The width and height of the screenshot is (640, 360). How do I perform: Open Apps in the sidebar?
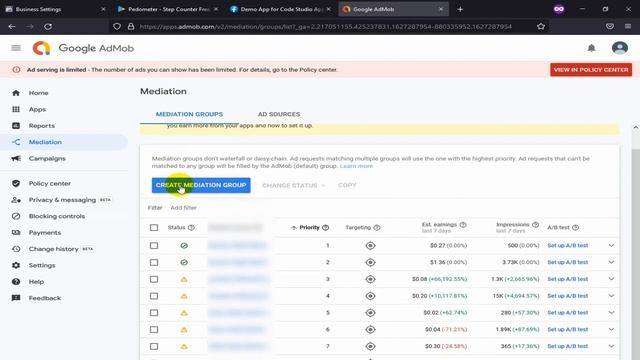[37, 109]
